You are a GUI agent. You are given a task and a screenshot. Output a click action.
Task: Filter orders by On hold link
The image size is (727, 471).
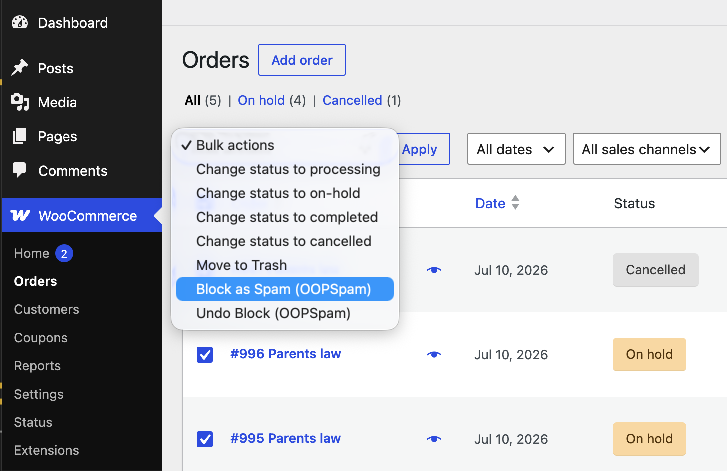click(261, 101)
